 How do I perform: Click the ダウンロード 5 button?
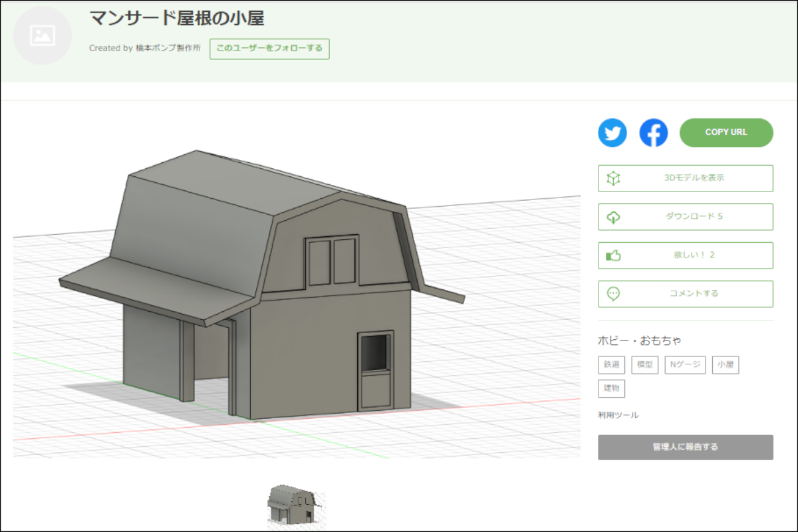(686, 217)
